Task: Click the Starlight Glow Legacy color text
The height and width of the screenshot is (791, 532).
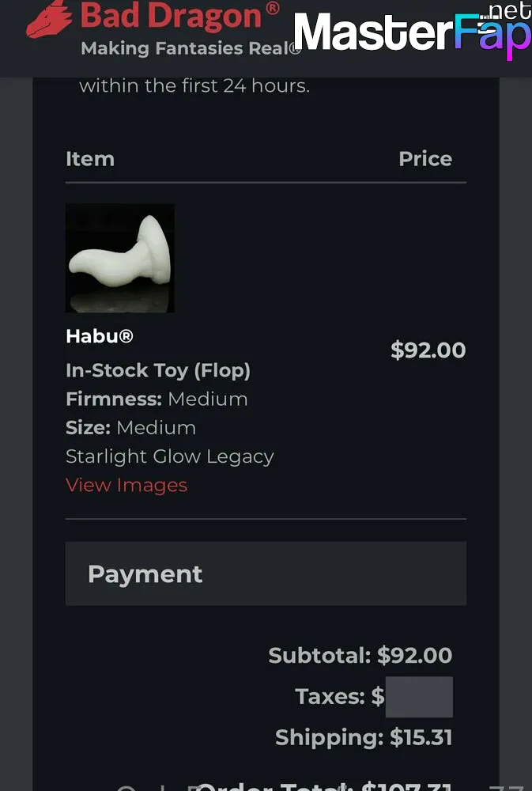Action: point(170,456)
